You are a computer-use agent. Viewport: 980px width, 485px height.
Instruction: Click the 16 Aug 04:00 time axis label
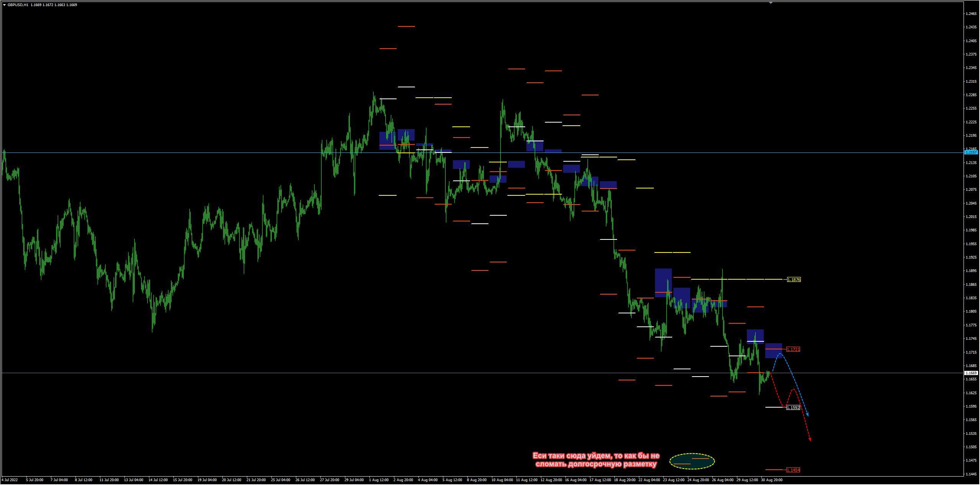(x=576, y=480)
